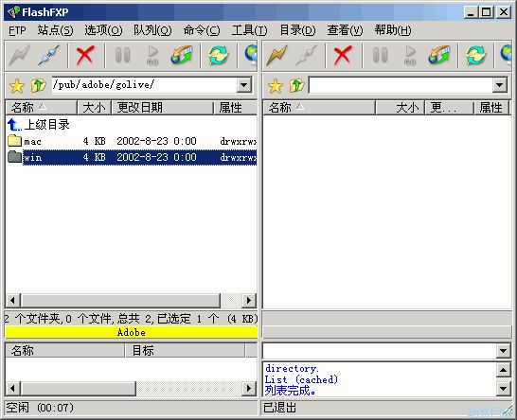517x420 pixels.
Task: Click the left pane transfer arrows icon
Action: (182, 55)
